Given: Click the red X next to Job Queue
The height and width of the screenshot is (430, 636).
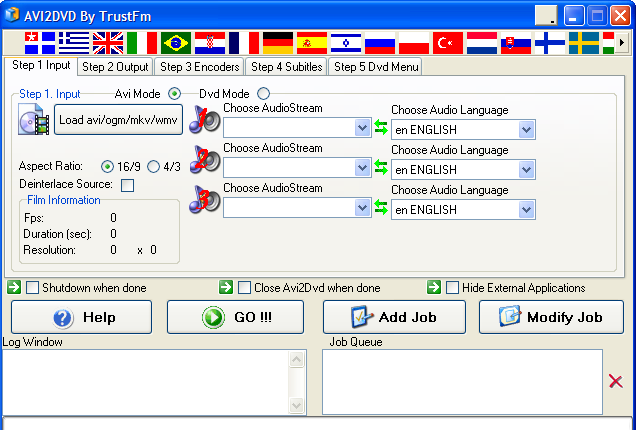Looking at the screenshot, I should 616,381.
